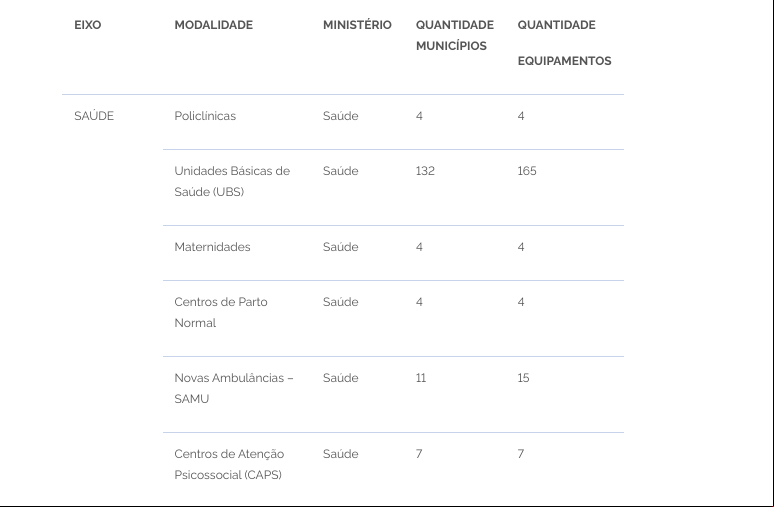
Task: Click the 11 municipalities value for SAMU
Action: click(421, 378)
